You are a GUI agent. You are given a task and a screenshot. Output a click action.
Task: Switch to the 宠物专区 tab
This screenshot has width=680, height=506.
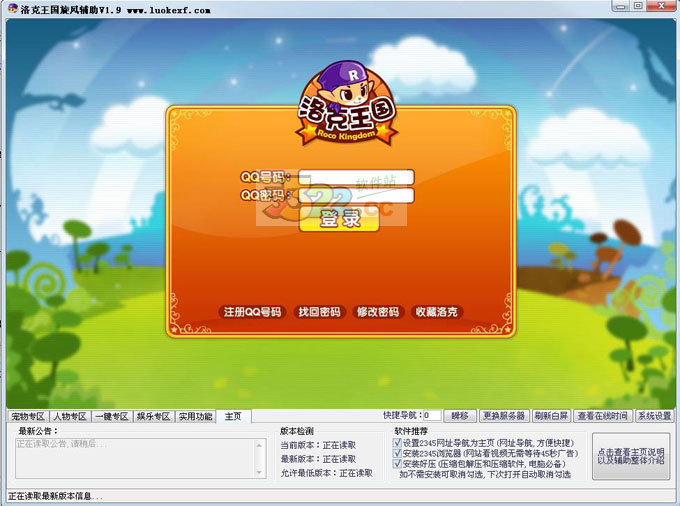[x=28, y=416]
